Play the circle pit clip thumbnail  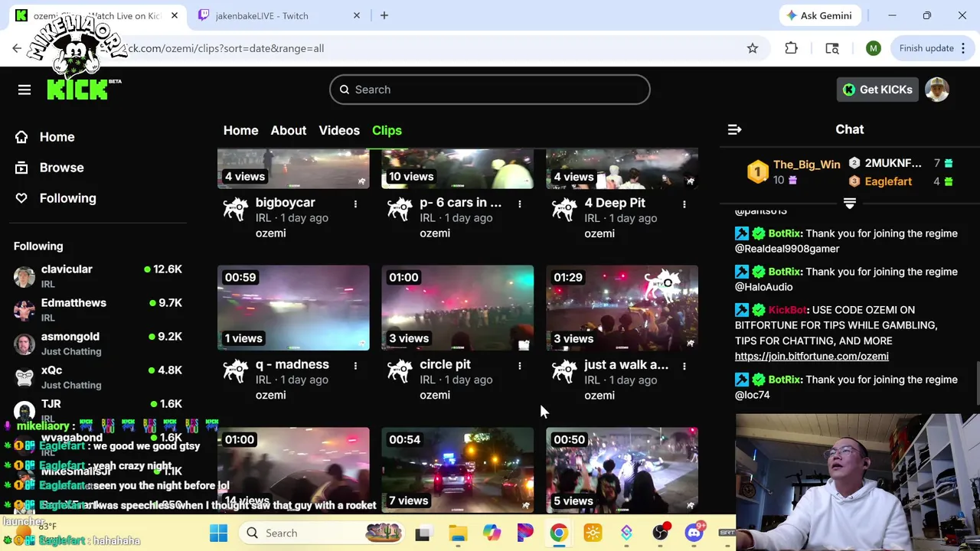pyautogui.click(x=458, y=308)
